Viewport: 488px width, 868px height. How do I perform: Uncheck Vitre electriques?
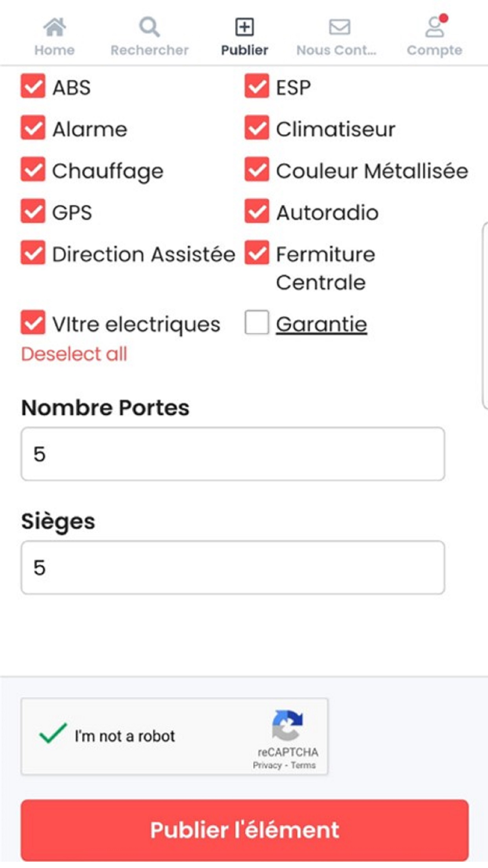tap(33, 323)
